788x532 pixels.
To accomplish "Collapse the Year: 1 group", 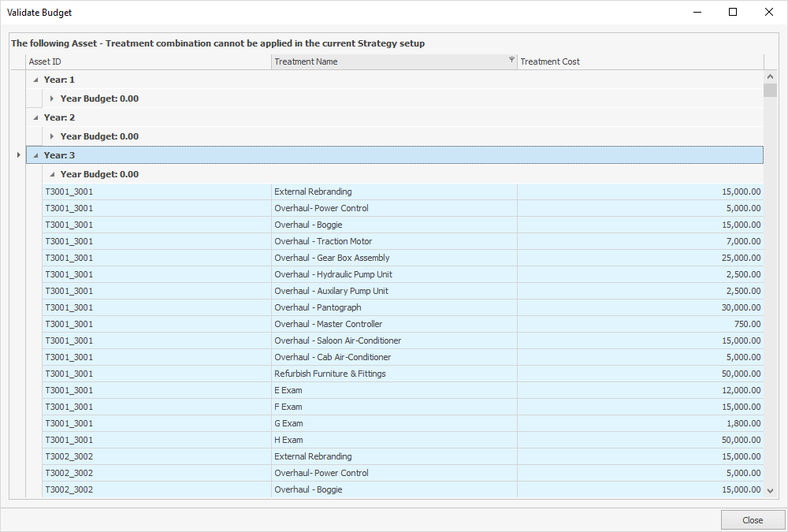I will [35, 80].
